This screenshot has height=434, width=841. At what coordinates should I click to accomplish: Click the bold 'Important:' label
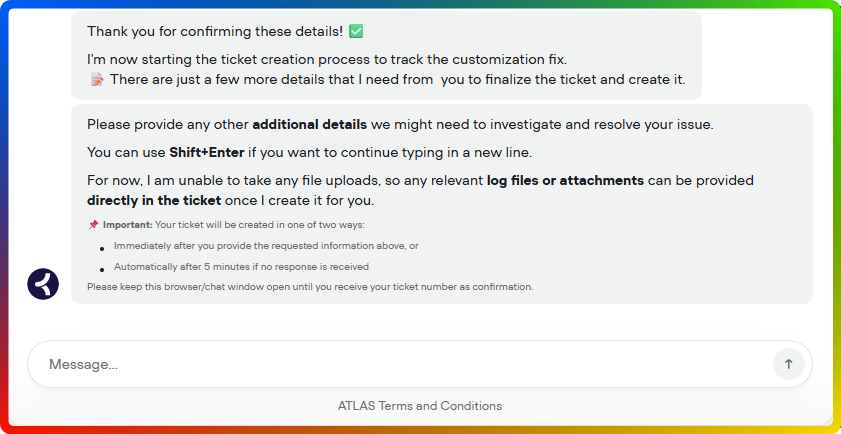point(128,225)
